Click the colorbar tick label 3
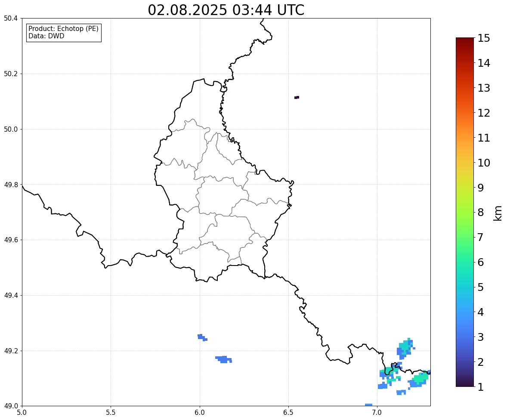Viewport: 507px width, 420px height. pyautogui.click(x=481, y=337)
